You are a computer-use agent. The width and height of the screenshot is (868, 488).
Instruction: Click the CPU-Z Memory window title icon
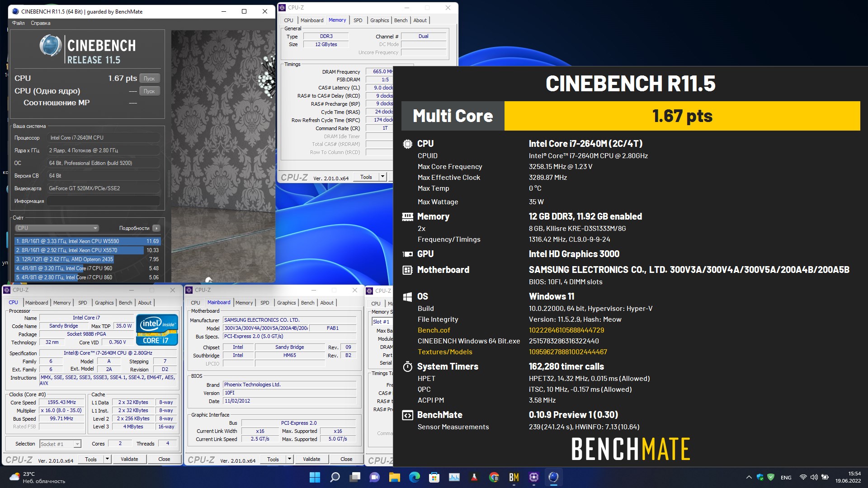click(283, 8)
